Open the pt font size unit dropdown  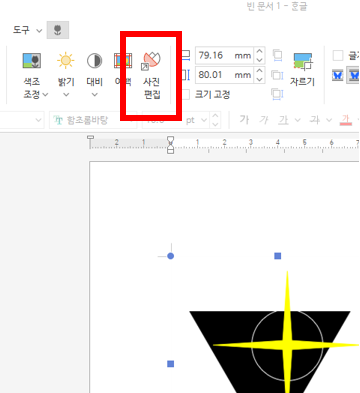pyautogui.click(x=204, y=120)
